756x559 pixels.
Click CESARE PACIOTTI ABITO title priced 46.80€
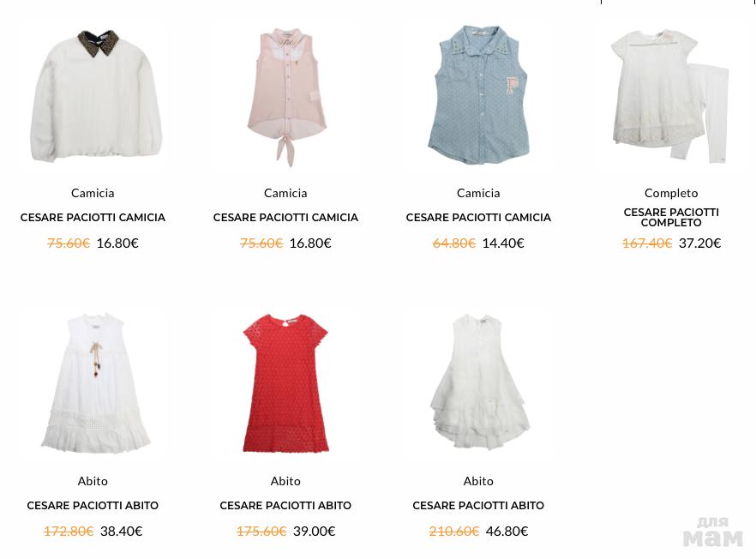pos(478,506)
